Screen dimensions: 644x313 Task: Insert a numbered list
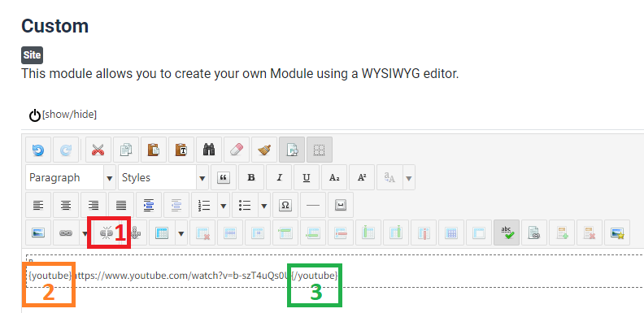coord(204,205)
